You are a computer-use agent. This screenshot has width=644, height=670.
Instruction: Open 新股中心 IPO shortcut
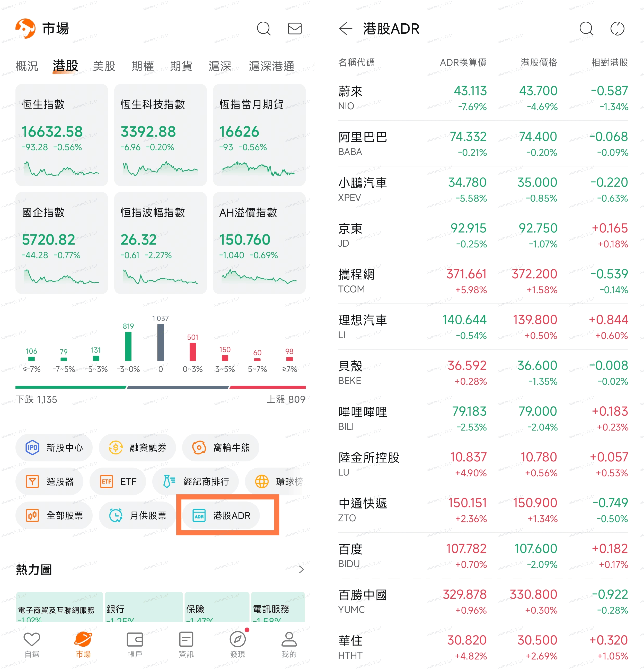click(x=54, y=448)
